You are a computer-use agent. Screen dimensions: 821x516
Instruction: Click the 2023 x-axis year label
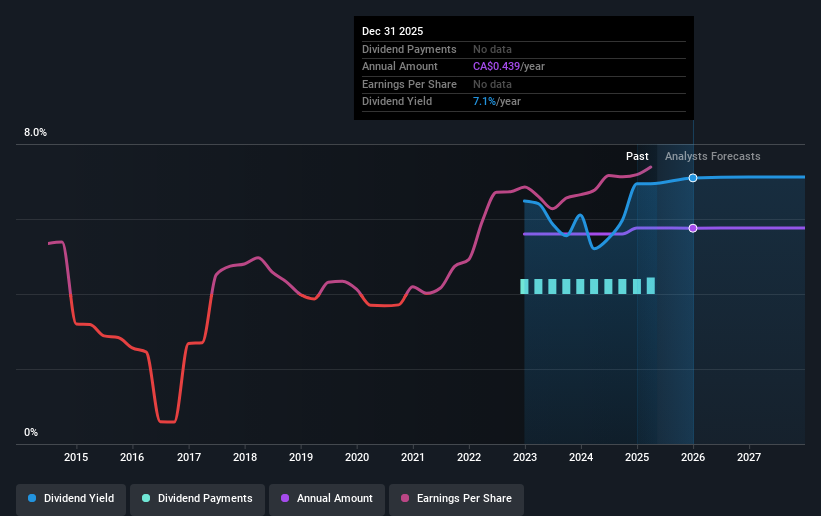click(x=525, y=457)
